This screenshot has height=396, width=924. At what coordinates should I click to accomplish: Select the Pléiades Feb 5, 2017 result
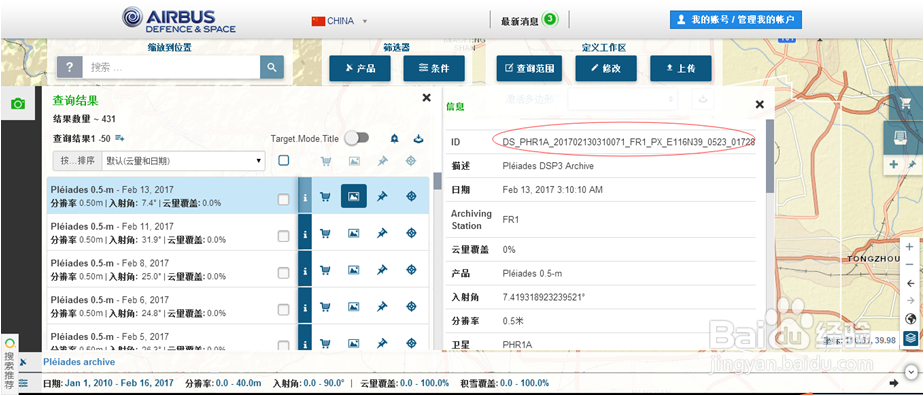coord(172,339)
